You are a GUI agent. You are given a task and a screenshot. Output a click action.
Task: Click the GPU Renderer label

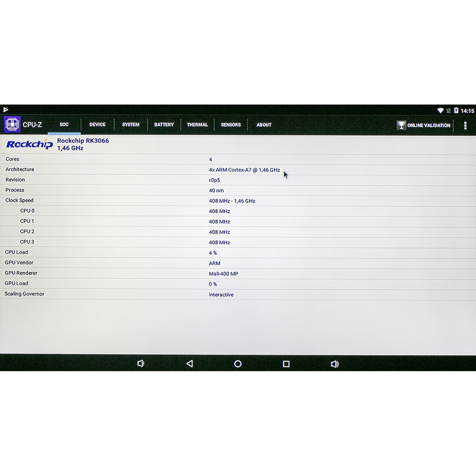(x=21, y=273)
